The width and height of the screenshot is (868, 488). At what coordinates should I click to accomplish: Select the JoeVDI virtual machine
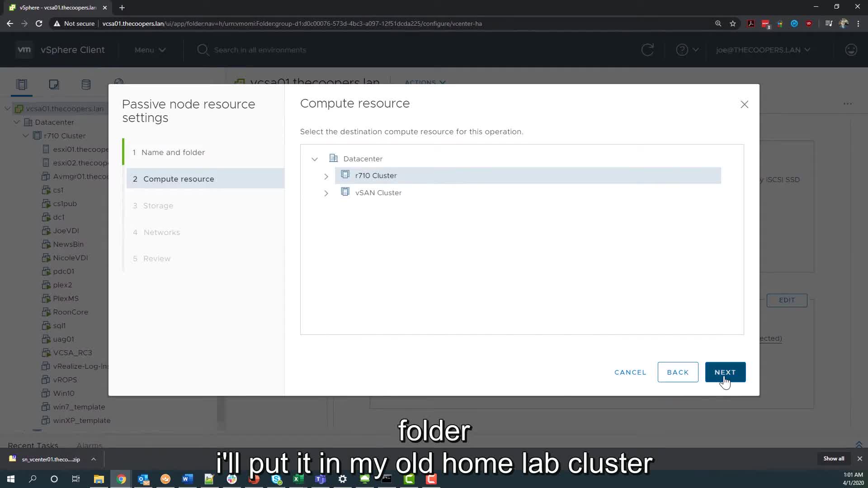click(66, 230)
